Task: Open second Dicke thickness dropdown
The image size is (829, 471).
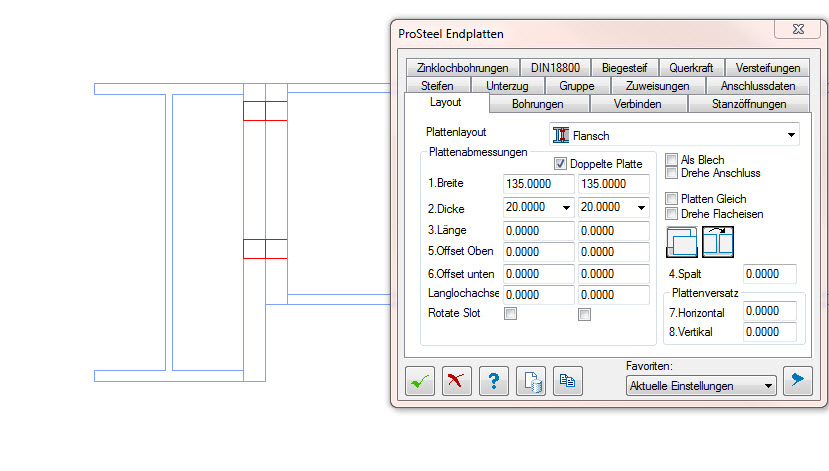Action: click(641, 207)
